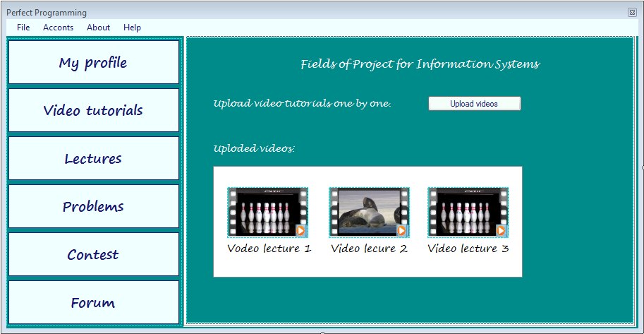Navigate to the Contest page
Image resolution: width=644 pixels, height=334 pixels.
tap(94, 254)
